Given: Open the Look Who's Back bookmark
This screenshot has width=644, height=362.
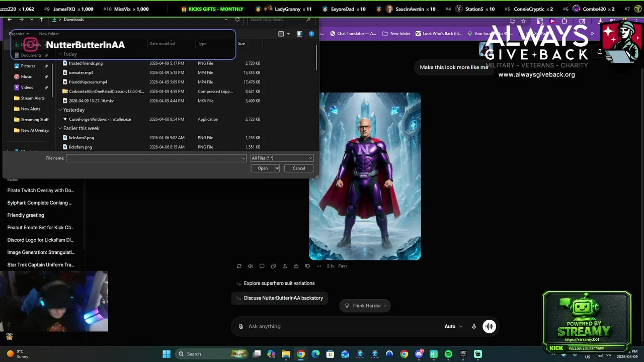Looking at the screenshot, I should click(x=438, y=34).
